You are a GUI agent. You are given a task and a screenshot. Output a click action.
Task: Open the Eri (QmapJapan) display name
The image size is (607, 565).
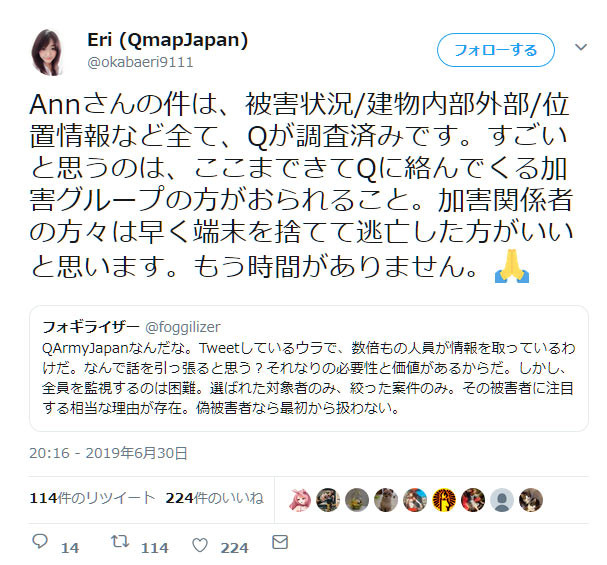167,39
